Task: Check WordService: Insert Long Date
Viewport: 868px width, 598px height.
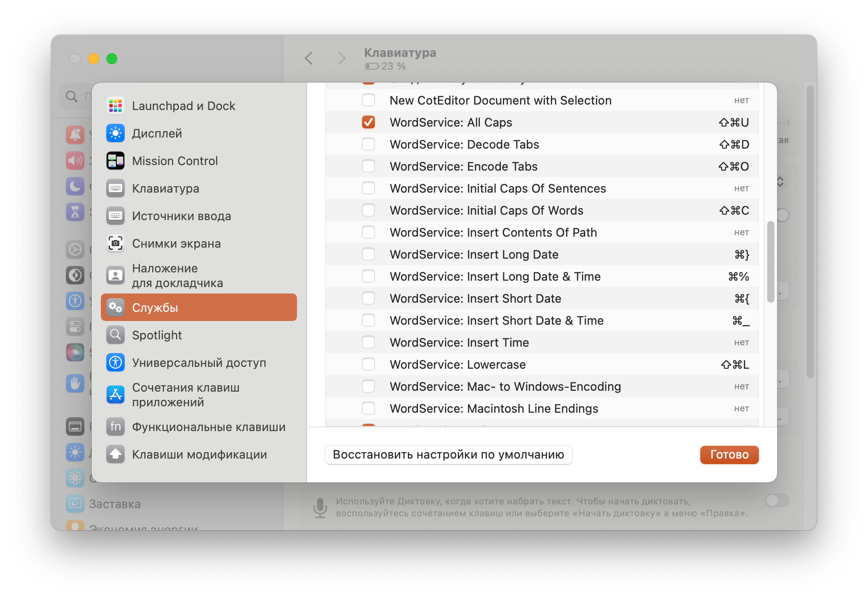Action: tap(368, 254)
